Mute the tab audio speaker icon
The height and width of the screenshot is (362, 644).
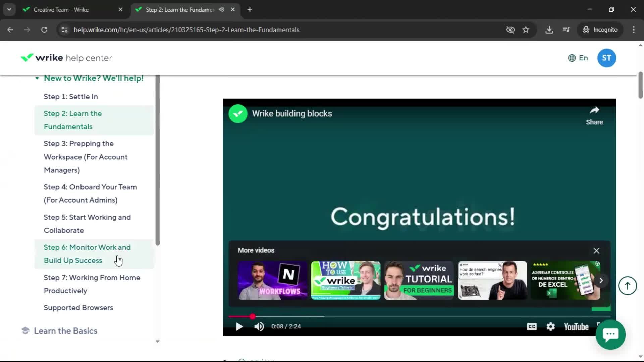pos(221,10)
